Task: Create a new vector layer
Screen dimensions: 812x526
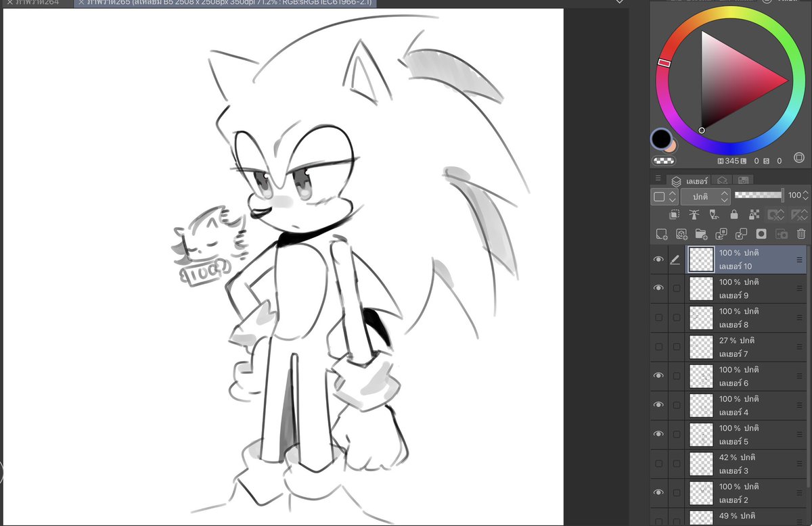Action: tap(681, 234)
